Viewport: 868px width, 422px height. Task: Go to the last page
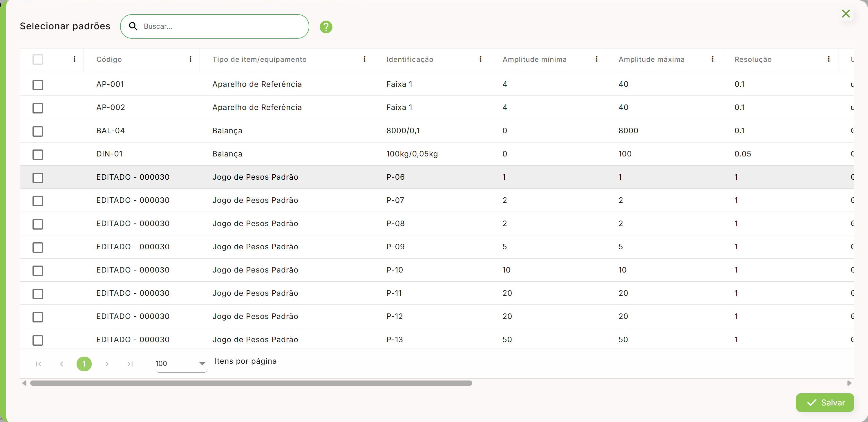click(x=130, y=364)
